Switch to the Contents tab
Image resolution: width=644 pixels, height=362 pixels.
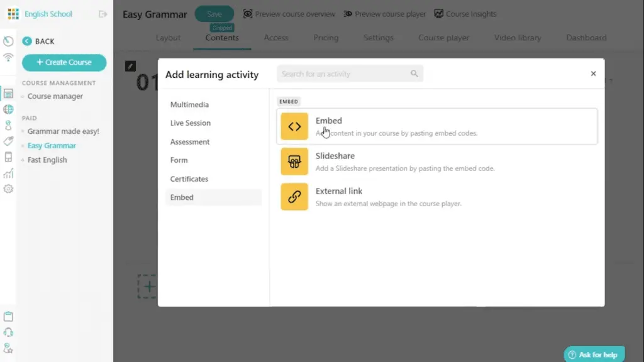tap(222, 38)
